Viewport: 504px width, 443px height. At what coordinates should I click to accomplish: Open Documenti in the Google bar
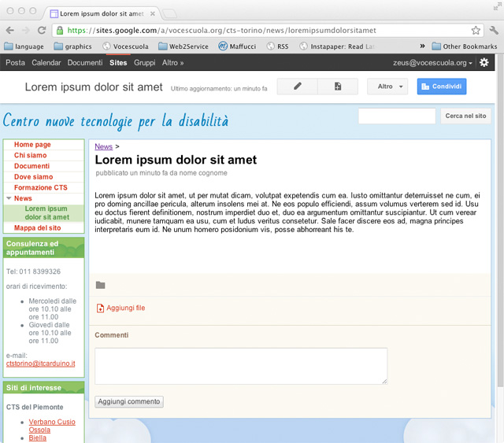[x=85, y=63]
